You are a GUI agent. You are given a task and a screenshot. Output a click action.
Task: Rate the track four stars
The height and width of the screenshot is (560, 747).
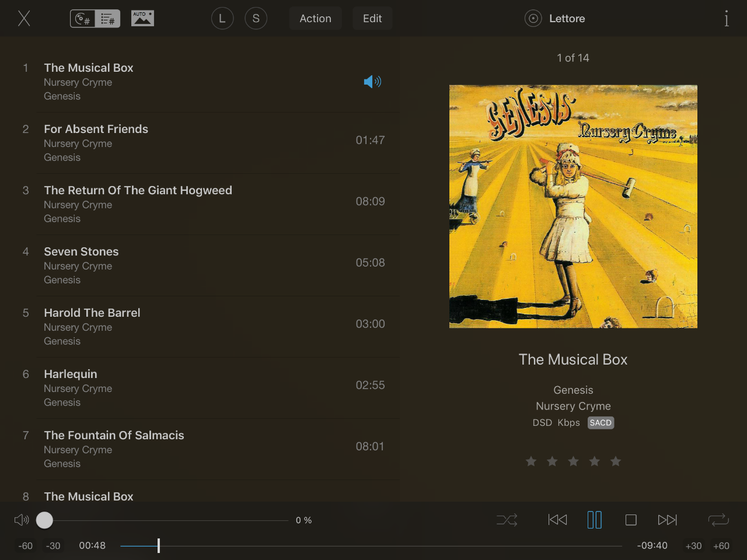tap(594, 461)
